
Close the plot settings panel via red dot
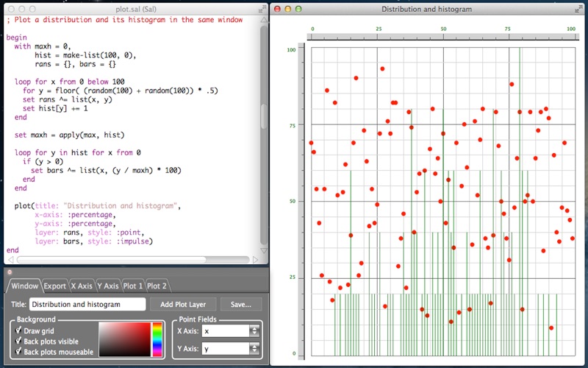(x=10, y=272)
